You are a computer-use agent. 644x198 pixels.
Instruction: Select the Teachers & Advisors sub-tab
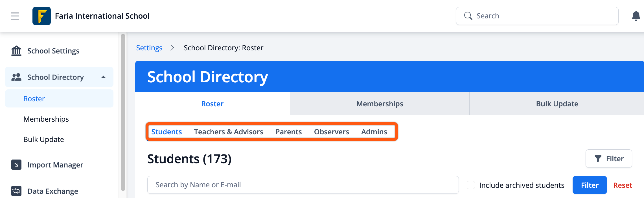pyautogui.click(x=228, y=132)
